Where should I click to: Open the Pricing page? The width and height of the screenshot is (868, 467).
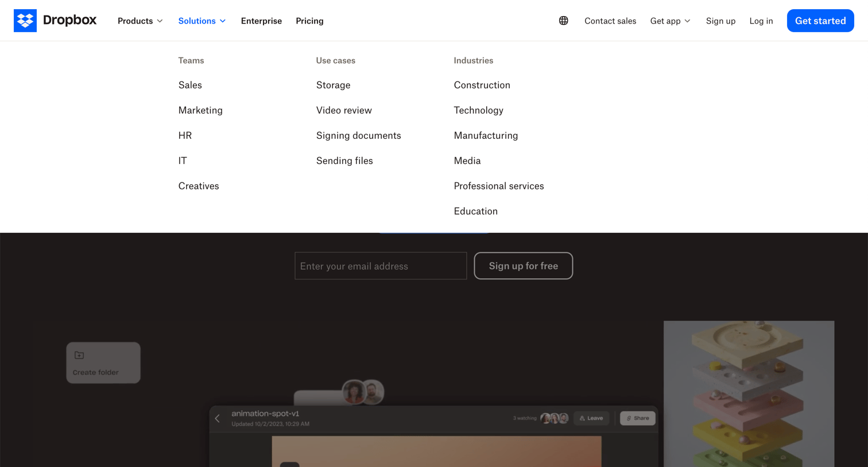pyautogui.click(x=309, y=21)
